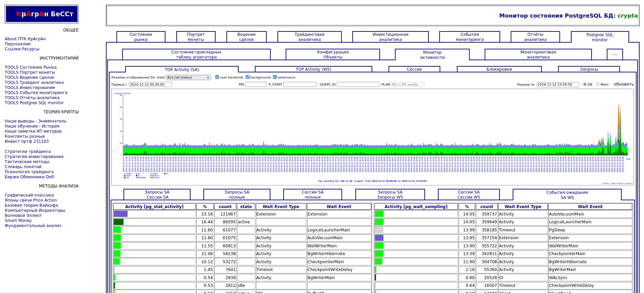The height and width of the screenshot is (294, 644).
Task: Switch to the TOP Activity (WS) tab
Action: click(x=313, y=69)
